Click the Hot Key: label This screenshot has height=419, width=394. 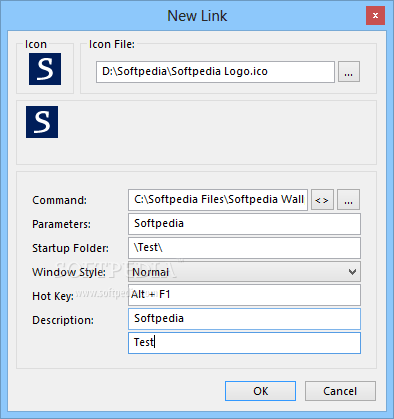(53, 296)
